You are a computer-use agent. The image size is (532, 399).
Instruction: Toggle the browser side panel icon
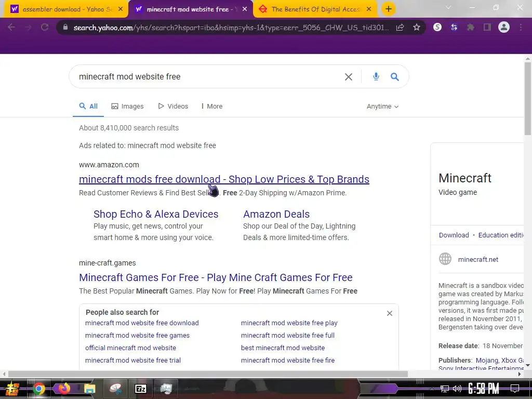click(487, 27)
